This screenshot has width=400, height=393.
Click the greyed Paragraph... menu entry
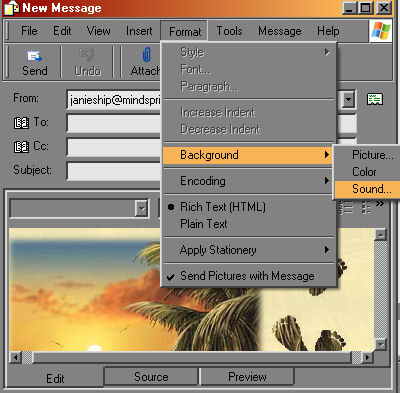click(x=249, y=86)
